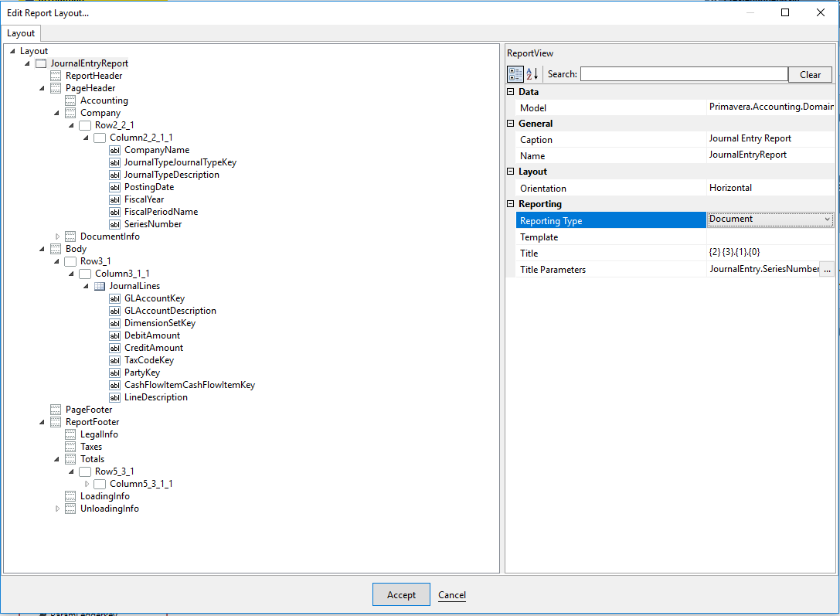Image resolution: width=840 pixels, height=616 pixels.
Task: Click the property Search input field
Action: coord(684,74)
